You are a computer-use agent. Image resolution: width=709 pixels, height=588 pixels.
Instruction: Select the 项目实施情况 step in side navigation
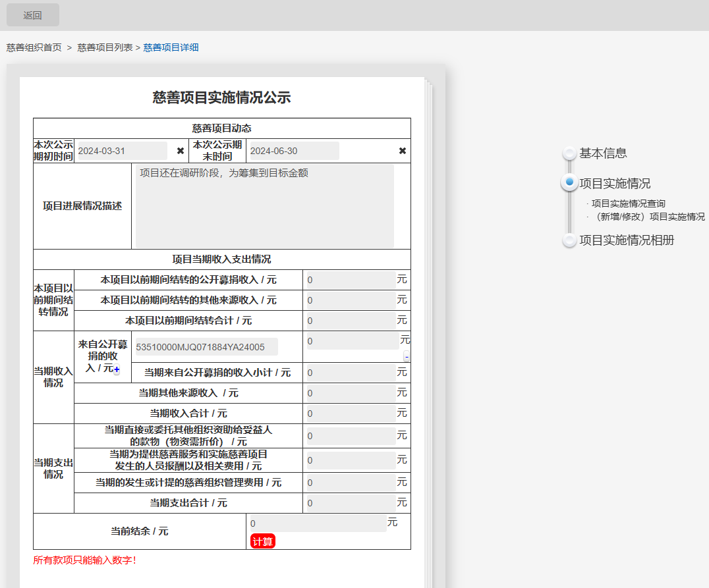[614, 184]
